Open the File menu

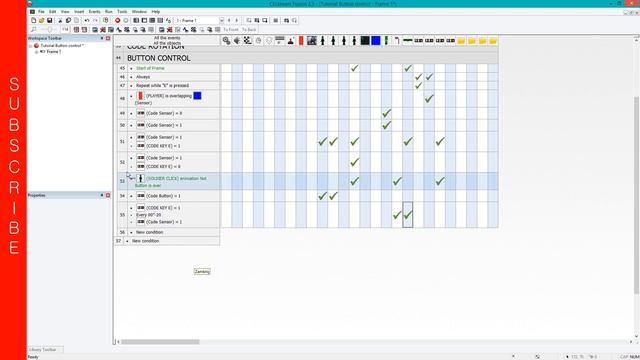41,12
